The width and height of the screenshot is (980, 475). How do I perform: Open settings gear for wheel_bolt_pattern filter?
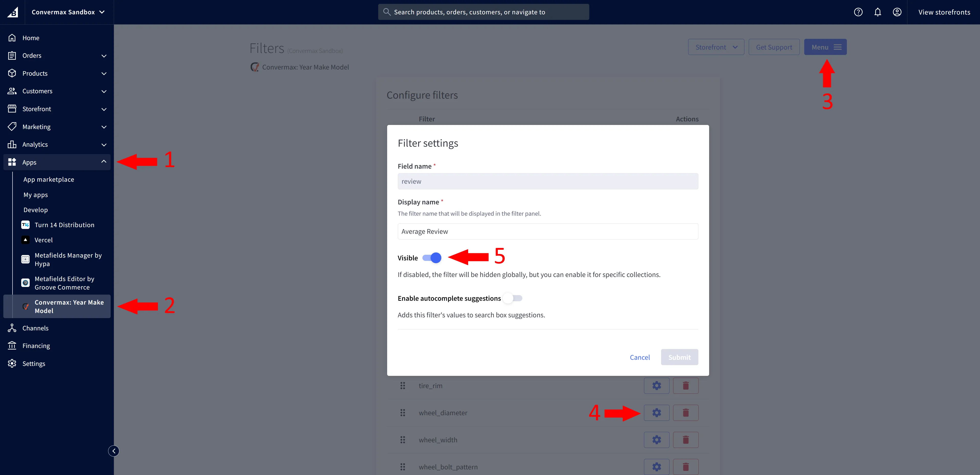click(x=656, y=467)
